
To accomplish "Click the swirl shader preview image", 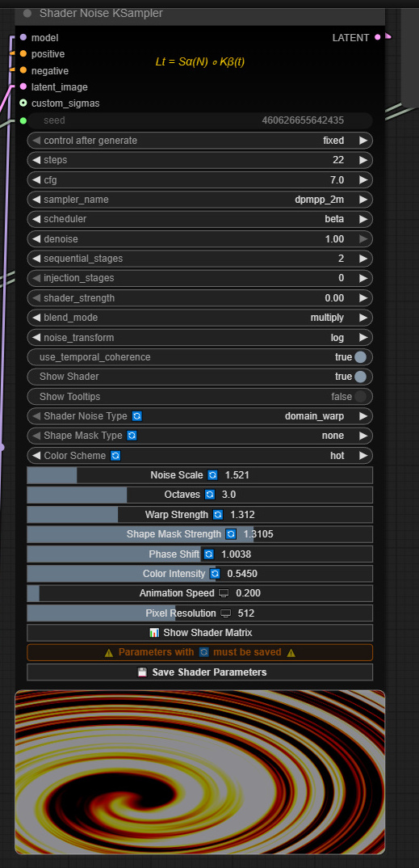I will coord(199,772).
